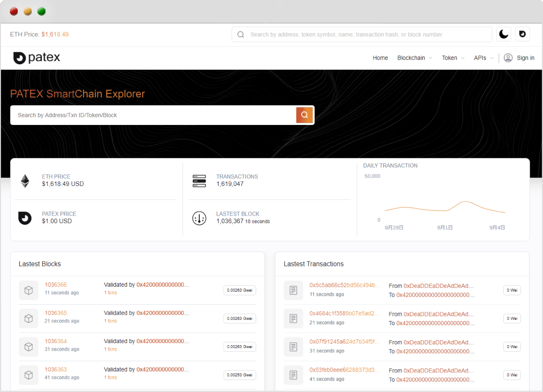Click '1 txns' under block 1036366
543x392 pixels.
click(110, 293)
